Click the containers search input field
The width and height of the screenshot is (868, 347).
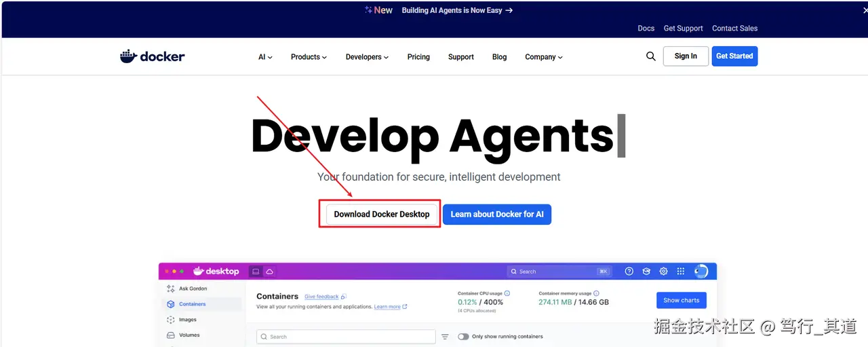tap(346, 336)
